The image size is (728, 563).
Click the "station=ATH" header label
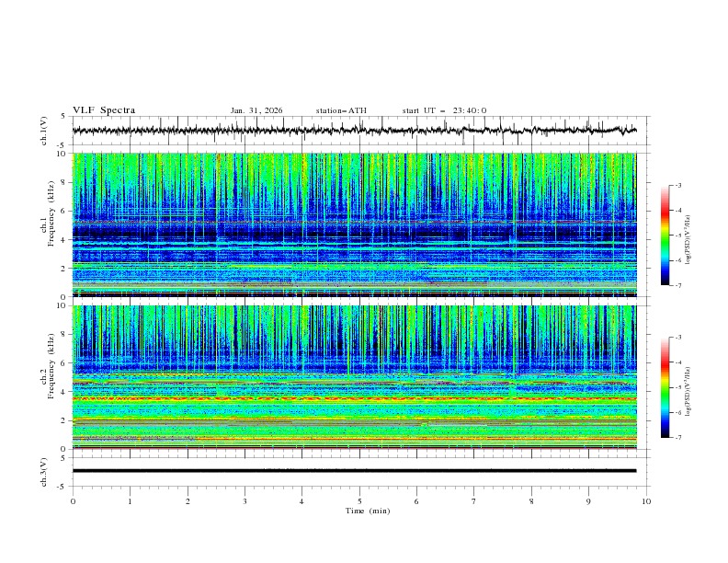[x=341, y=110]
